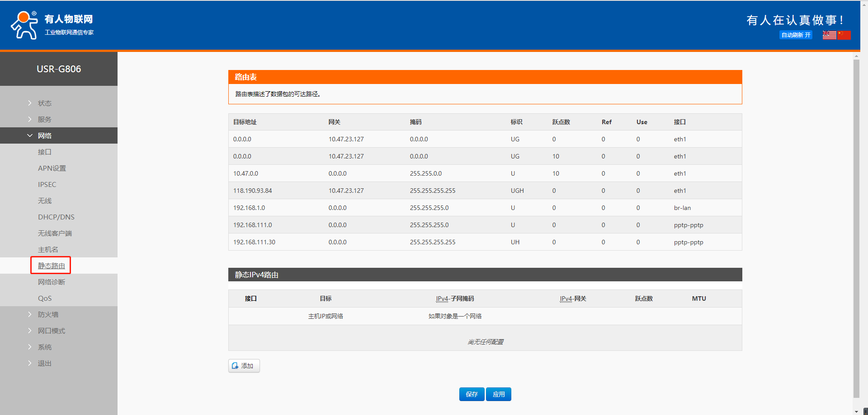Expand the 状态 menu section
Screen dimensions: 868x415
[44, 103]
